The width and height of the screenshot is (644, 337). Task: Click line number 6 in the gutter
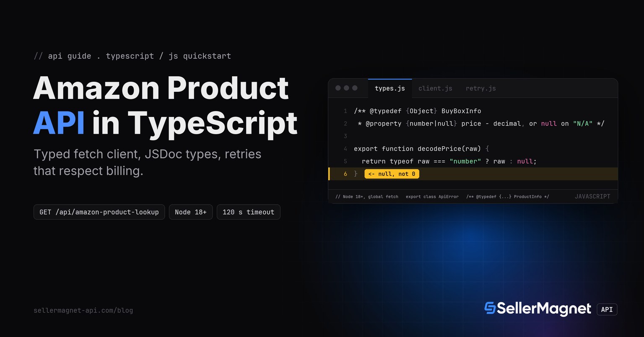tap(345, 174)
